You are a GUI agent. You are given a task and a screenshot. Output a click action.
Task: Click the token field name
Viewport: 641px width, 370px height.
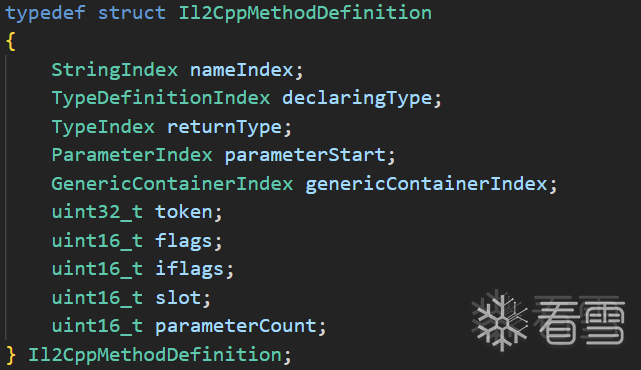coord(184,212)
